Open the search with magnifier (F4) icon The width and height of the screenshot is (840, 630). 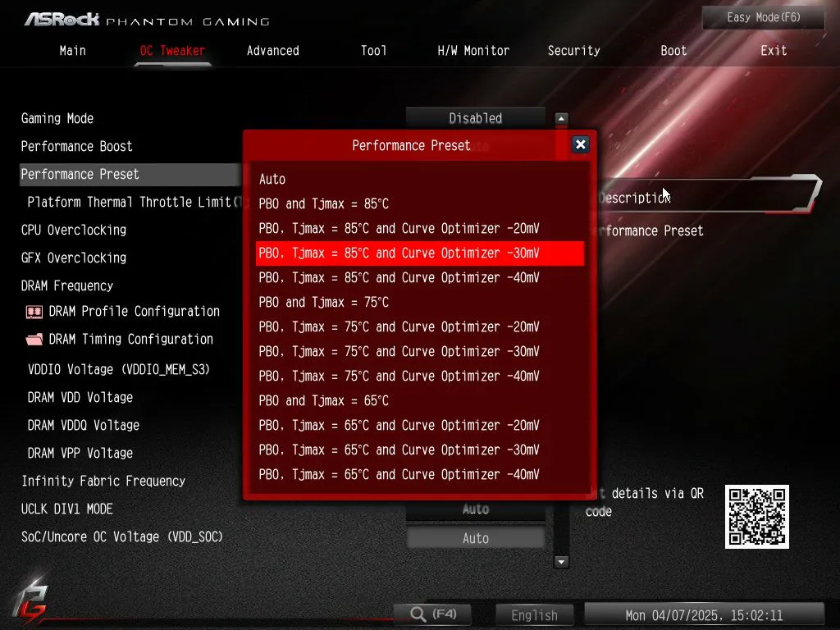point(431,613)
